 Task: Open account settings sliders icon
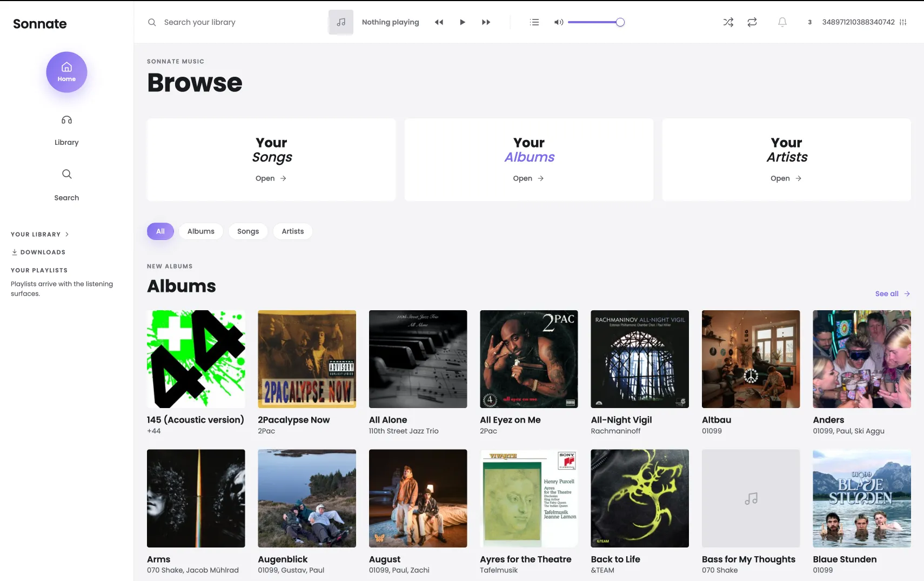coord(903,22)
